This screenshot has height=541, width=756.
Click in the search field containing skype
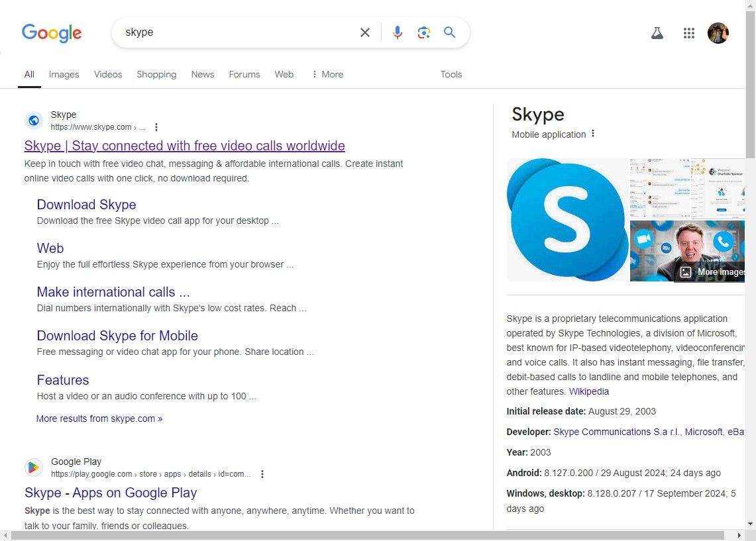coord(239,32)
